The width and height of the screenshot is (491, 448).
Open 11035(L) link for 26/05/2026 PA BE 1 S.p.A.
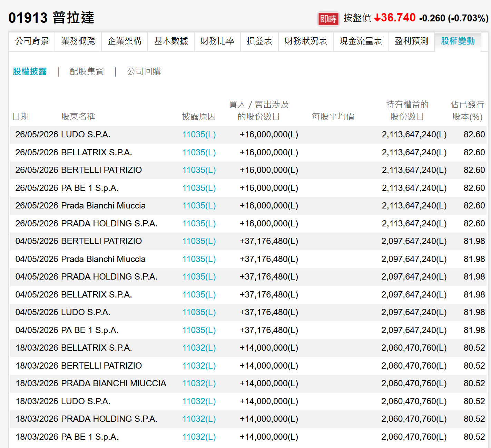point(199,188)
